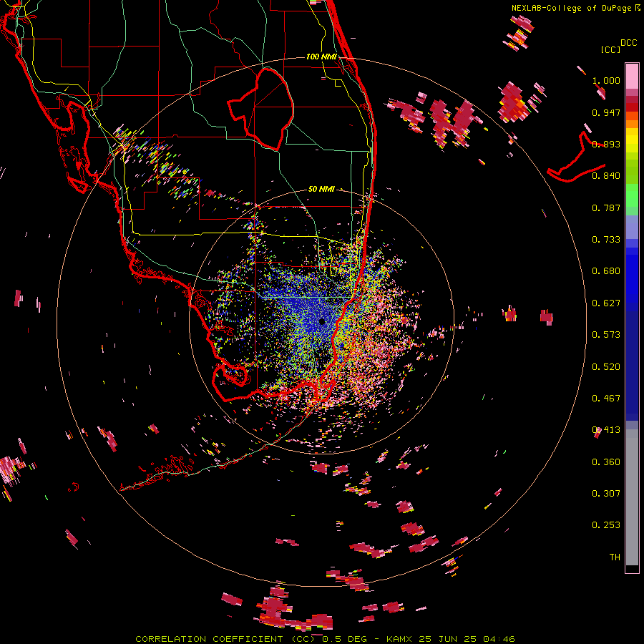Click the 0.520 color scale value
The width and height of the screenshot is (644, 644).
point(606,367)
